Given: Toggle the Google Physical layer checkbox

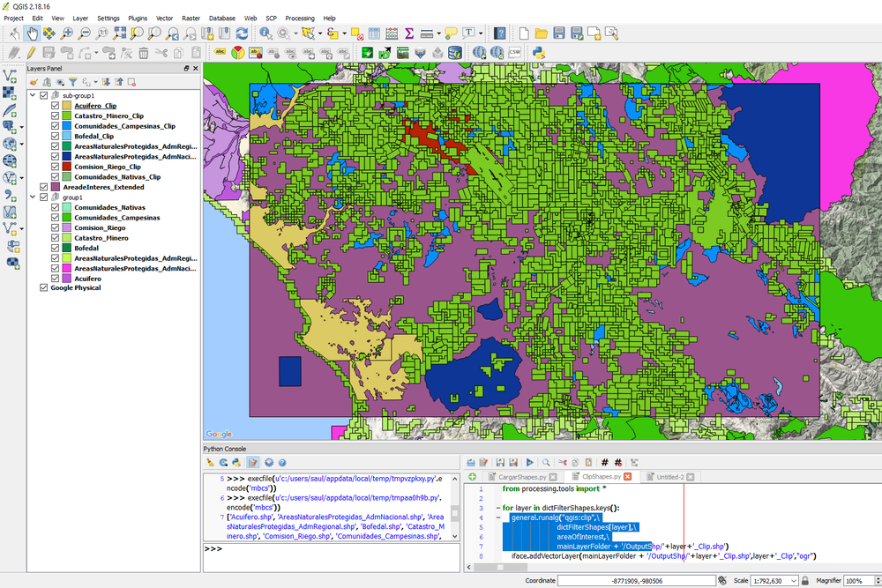Looking at the screenshot, I should [42, 287].
